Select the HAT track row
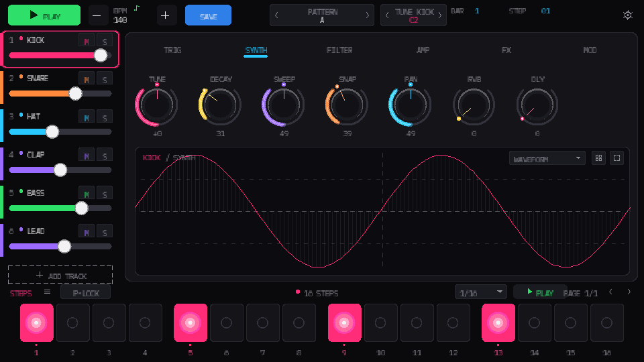 point(60,125)
